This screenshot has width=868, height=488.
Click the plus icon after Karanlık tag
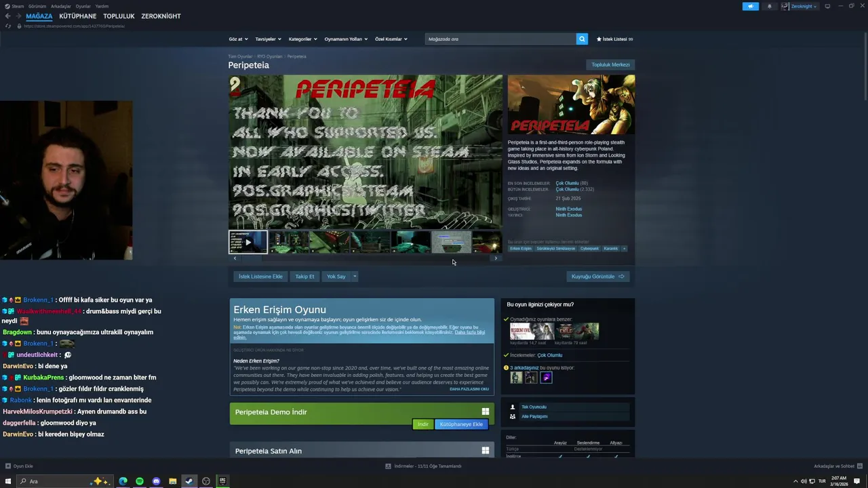[x=624, y=248]
